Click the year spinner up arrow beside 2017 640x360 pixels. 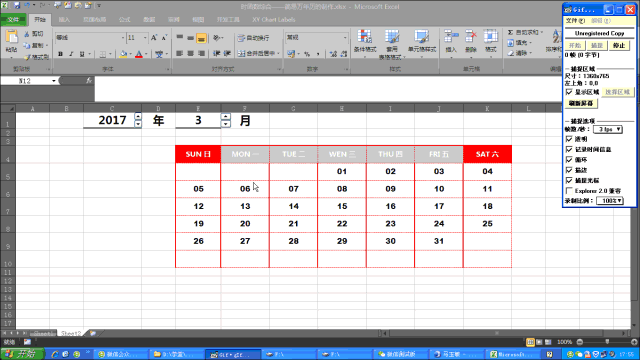(x=138, y=117)
